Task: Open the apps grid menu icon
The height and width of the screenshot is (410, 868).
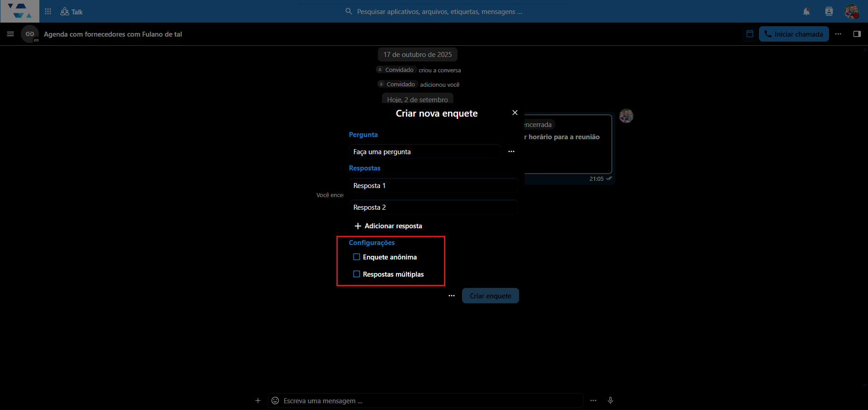Action: point(48,11)
